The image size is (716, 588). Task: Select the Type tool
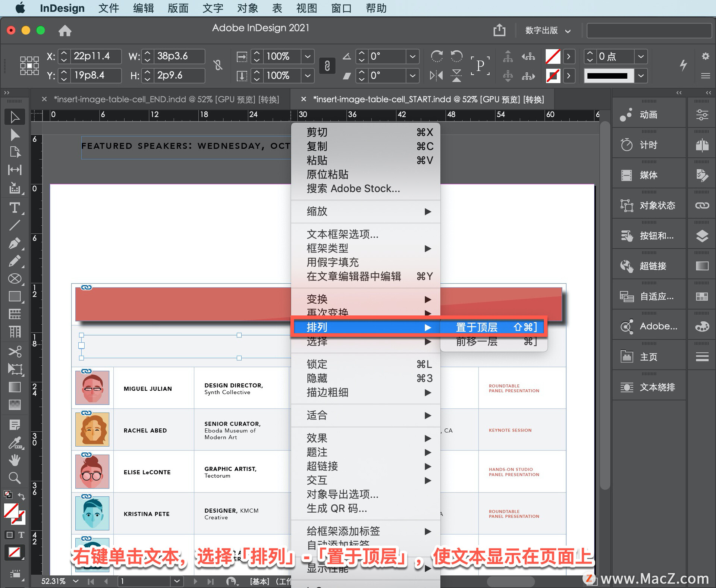(15, 208)
